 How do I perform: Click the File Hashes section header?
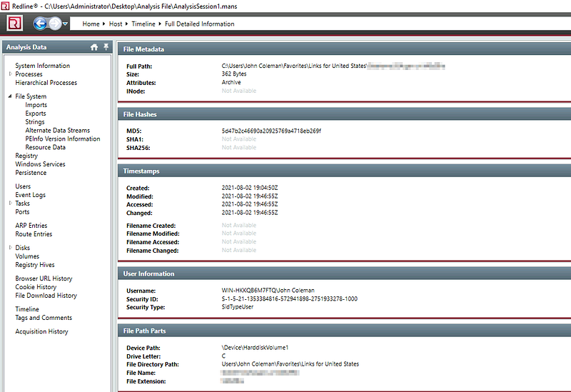click(x=344, y=114)
